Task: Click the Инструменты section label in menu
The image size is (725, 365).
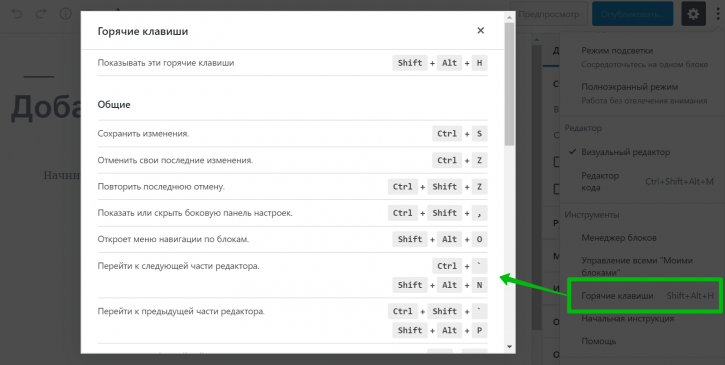Action: tap(592, 215)
